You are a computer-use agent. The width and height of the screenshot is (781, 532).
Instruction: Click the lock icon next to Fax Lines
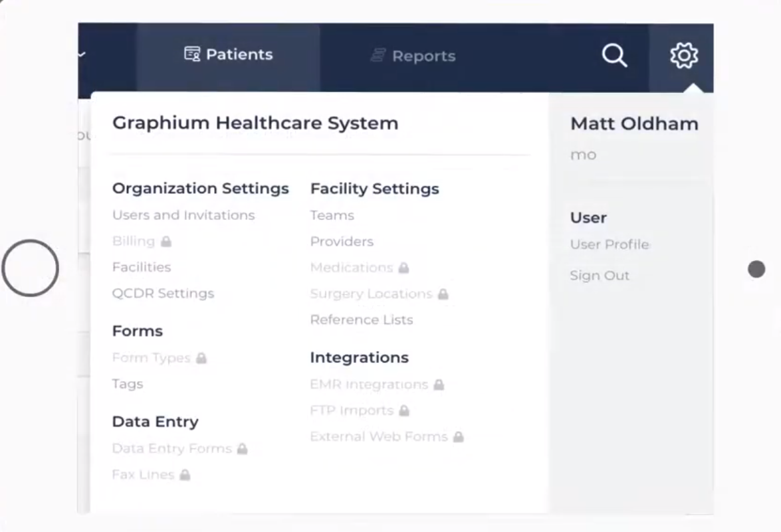[185, 475]
